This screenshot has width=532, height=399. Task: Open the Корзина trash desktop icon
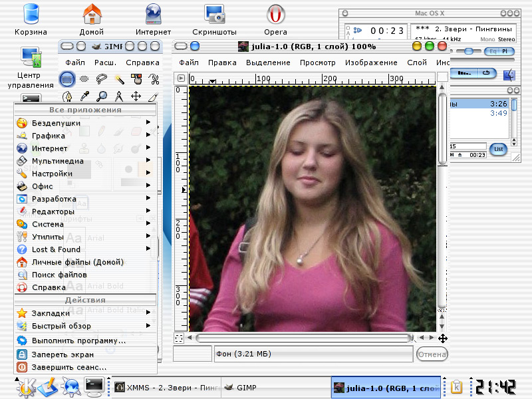(31, 20)
